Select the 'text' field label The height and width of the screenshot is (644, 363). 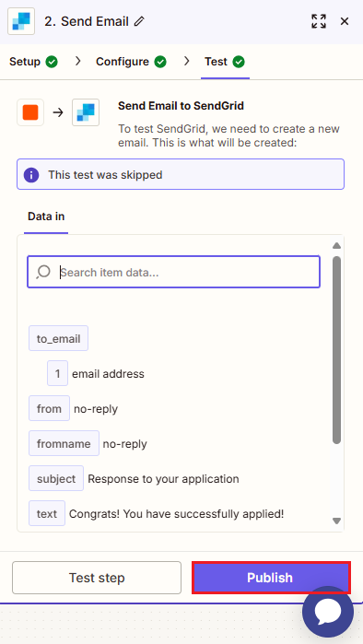(47, 513)
